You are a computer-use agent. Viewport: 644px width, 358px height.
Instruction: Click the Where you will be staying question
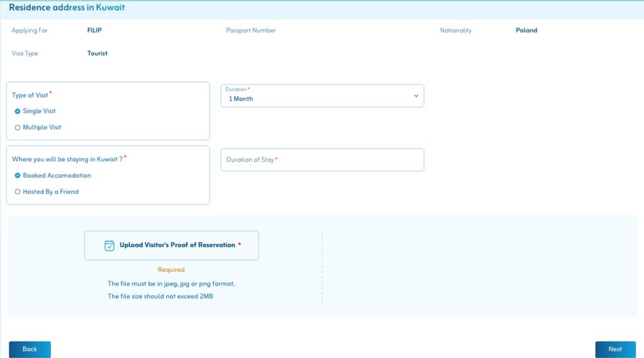67,159
